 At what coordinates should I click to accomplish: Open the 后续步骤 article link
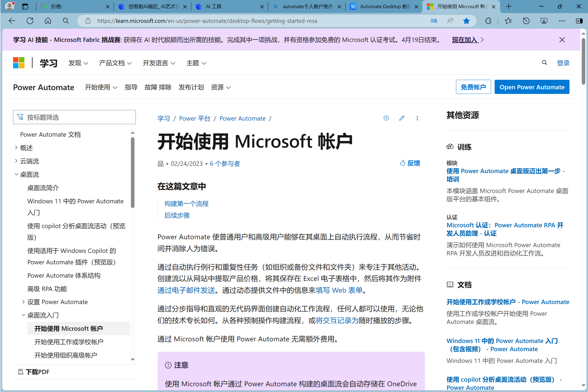coord(177,215)
